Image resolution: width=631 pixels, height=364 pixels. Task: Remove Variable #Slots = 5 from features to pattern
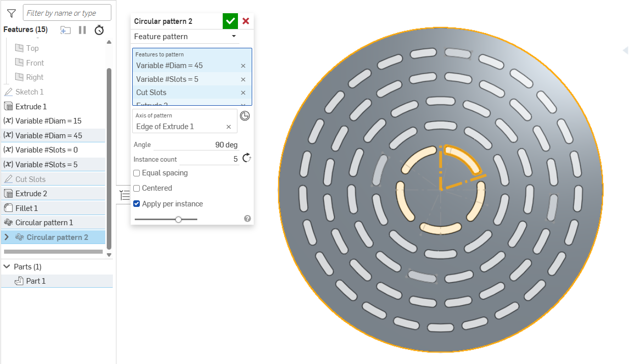[243, 79]
